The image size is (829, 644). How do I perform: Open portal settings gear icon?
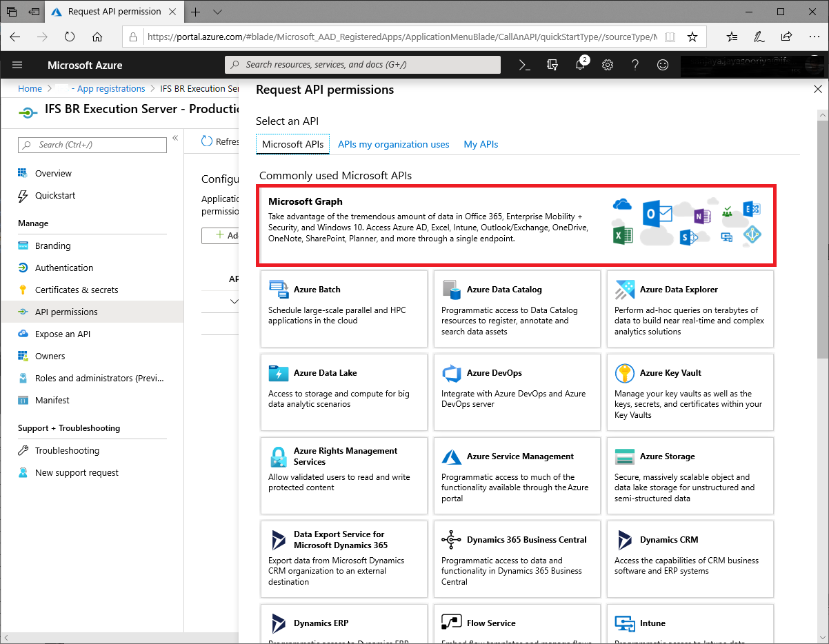click(608, 65)
